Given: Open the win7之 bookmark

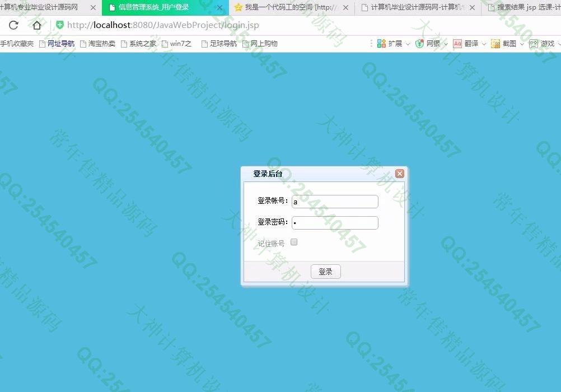Looking at the screenshot, I should tap(177, 44).
